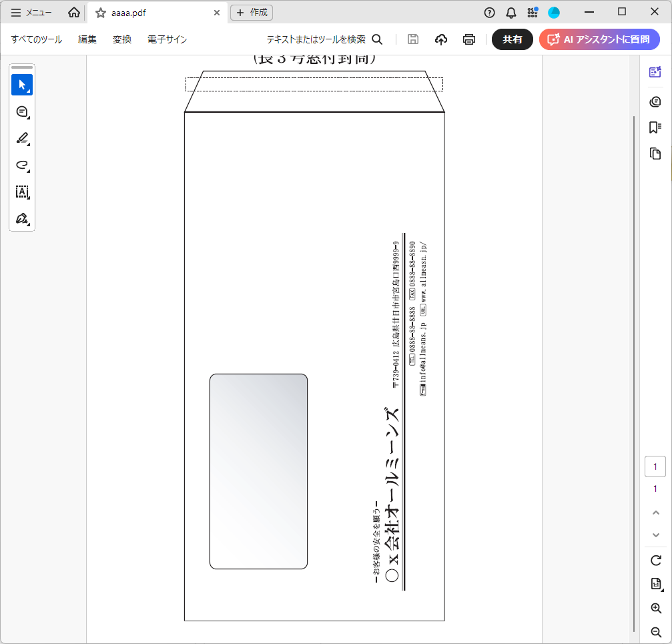Ask the AI アシスタント a question
This screenshot has width=672, height=644.
point(599,39)
